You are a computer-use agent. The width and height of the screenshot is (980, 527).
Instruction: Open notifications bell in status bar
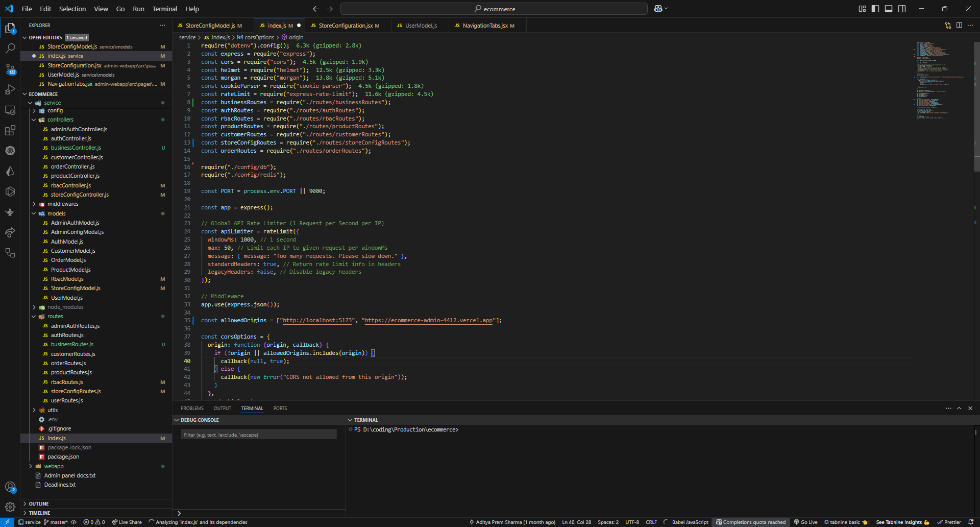click(x=972, y=522)
